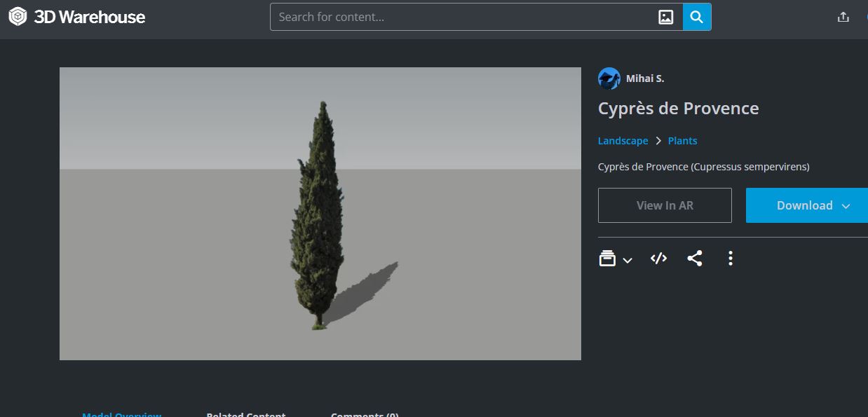Go to the Plants subcategory
Viewport: 868px width, 417px height.
(682, 141)
